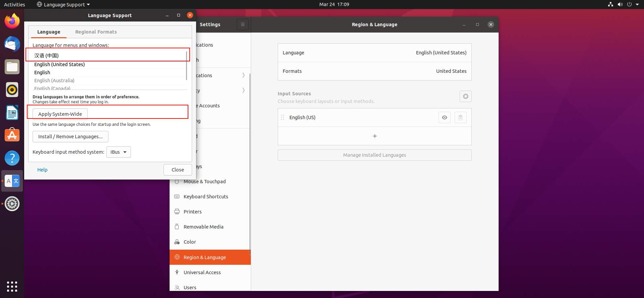Click the language list scrollbar
Screen dimensions: 644x298
click(x=186, y=65)
